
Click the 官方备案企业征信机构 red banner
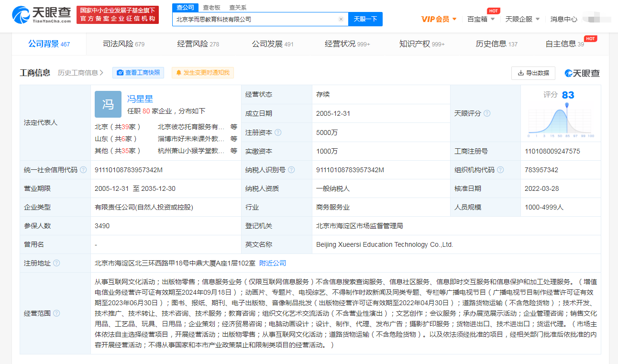coord(118,15)
